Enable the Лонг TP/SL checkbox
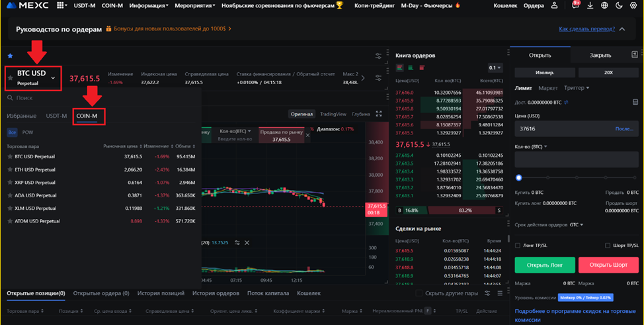The height and width of the screenshot is (325, 644). point(518,246)
